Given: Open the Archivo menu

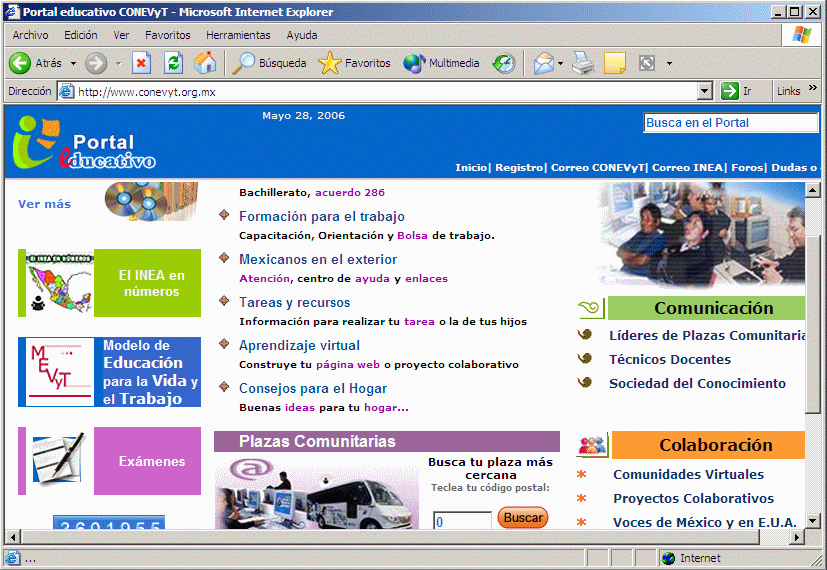Looking at the screenshot, I should point(31,35).
